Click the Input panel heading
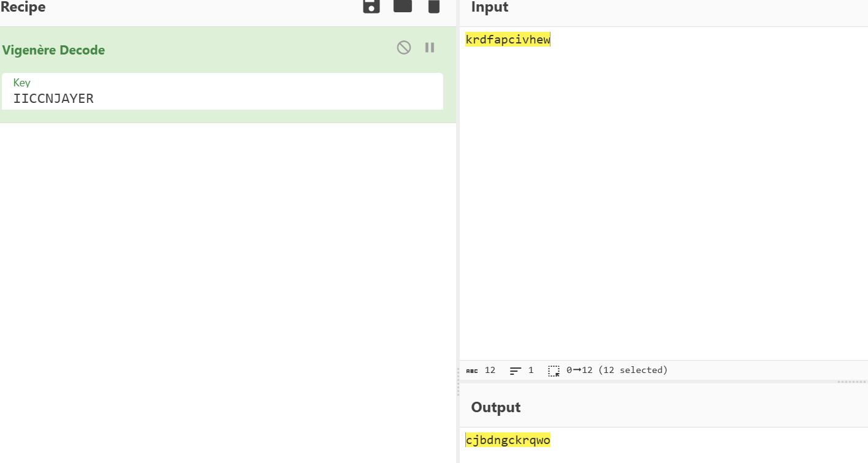 (x=490, y=7)
